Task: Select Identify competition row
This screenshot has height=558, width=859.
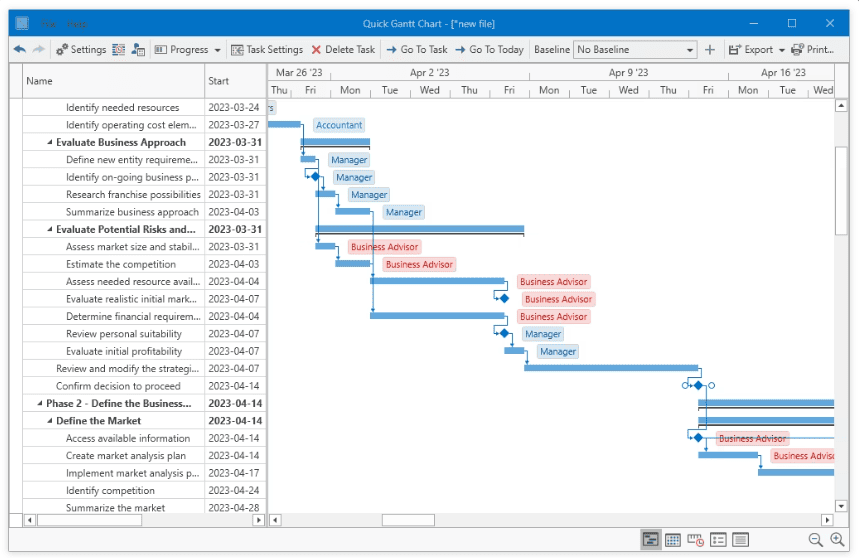Action: (144, 491)
